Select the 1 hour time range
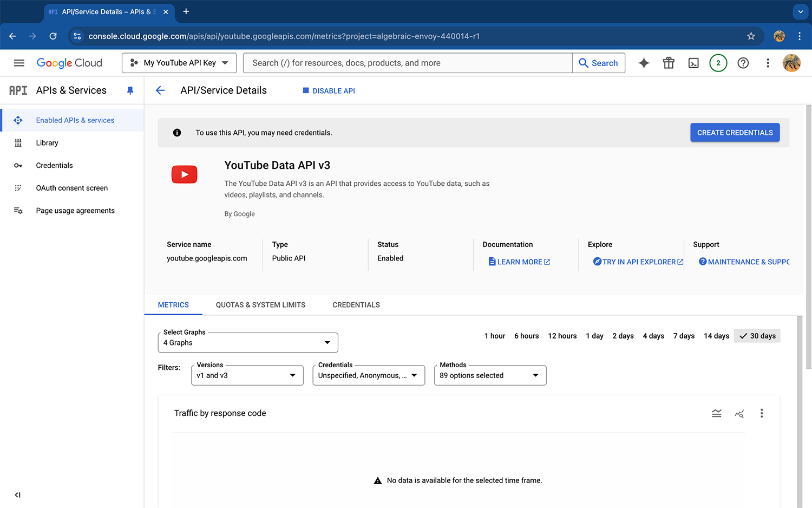 pyautogui.click(x=495, y=336)
